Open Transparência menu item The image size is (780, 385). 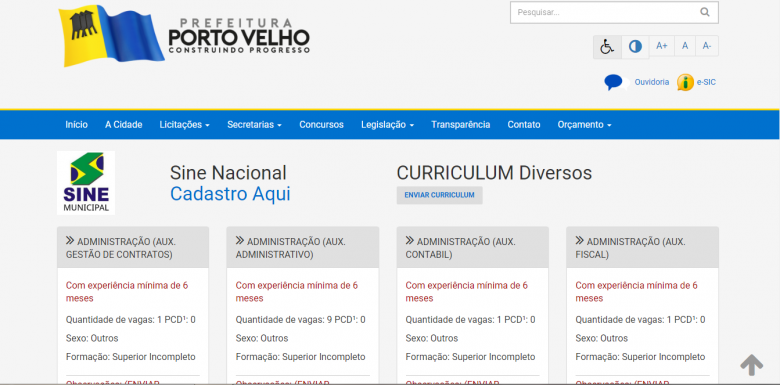coord(461,125)
